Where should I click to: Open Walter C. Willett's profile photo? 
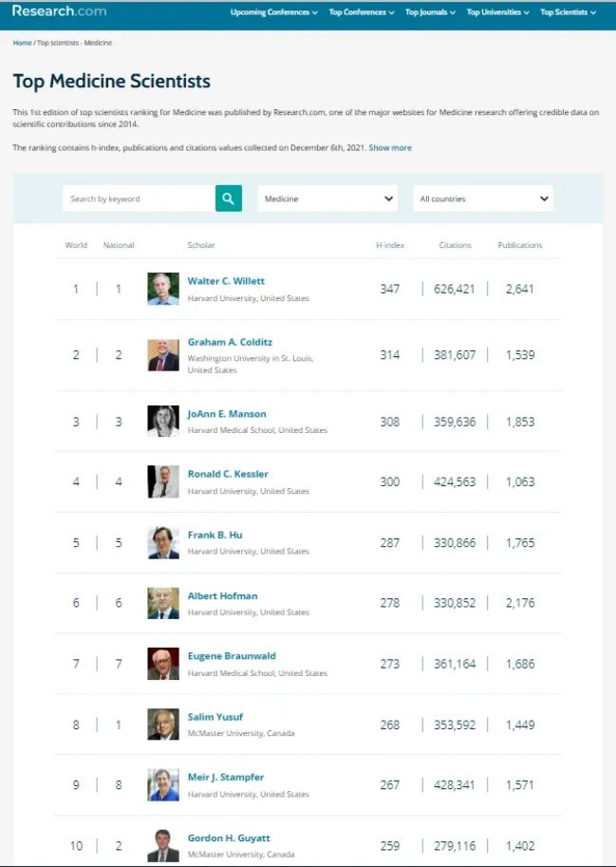tap(163, 289)
